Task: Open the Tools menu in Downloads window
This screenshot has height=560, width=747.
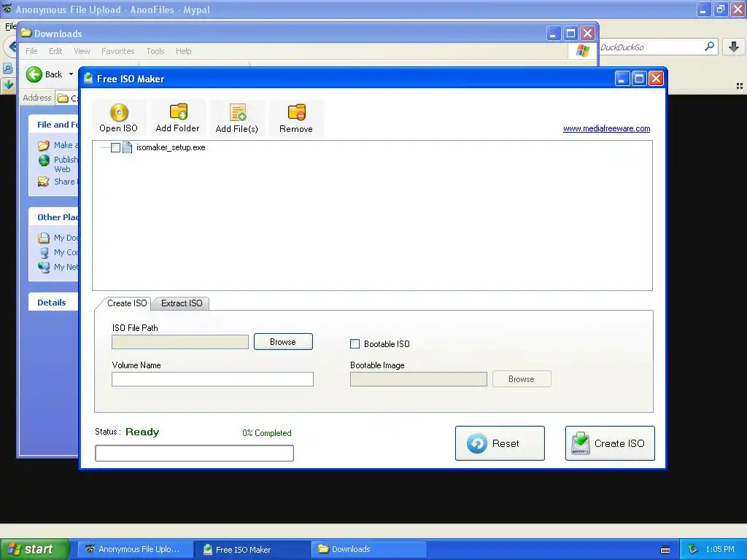Action: 155,51
